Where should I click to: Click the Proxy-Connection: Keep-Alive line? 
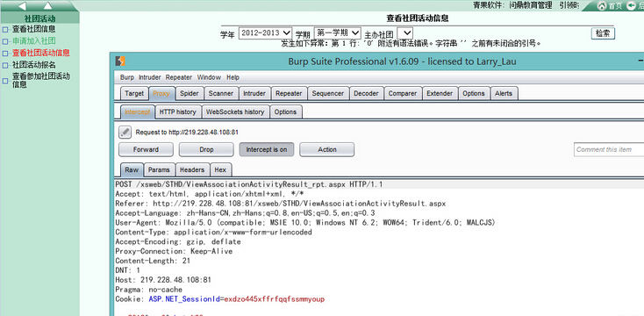click(174, 251)
